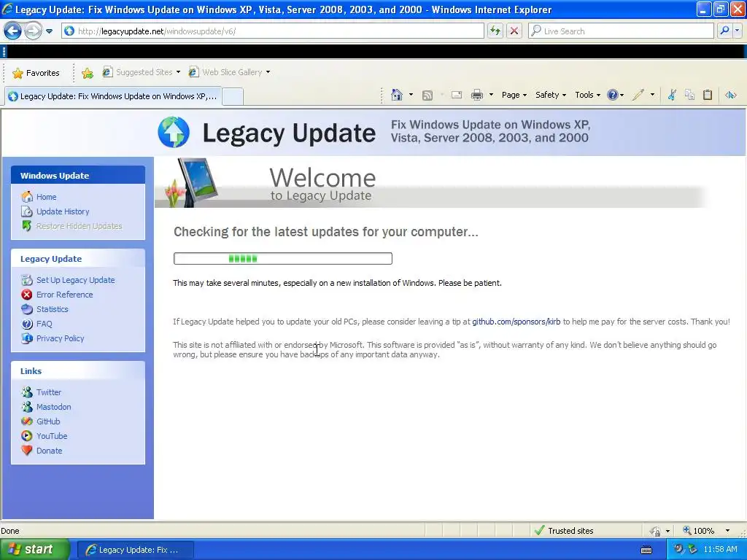Viewport: 747px width, 560px height.
Task: Click the Refresh button next to address bar
Action: 495,31
